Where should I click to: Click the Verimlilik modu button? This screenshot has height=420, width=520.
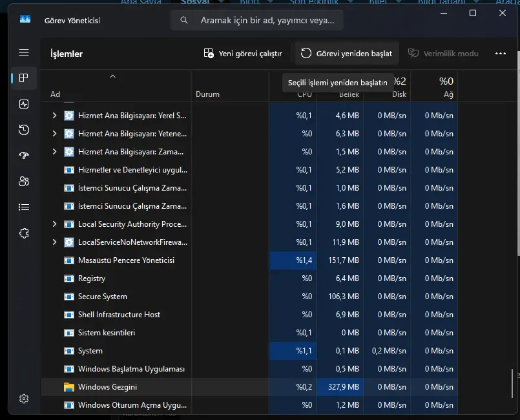tap(443, 54)
